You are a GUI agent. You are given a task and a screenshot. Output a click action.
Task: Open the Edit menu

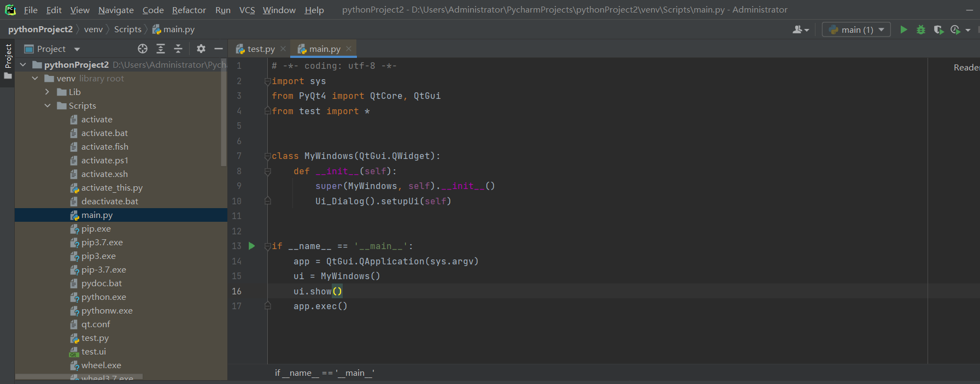[x=54, y=10]
